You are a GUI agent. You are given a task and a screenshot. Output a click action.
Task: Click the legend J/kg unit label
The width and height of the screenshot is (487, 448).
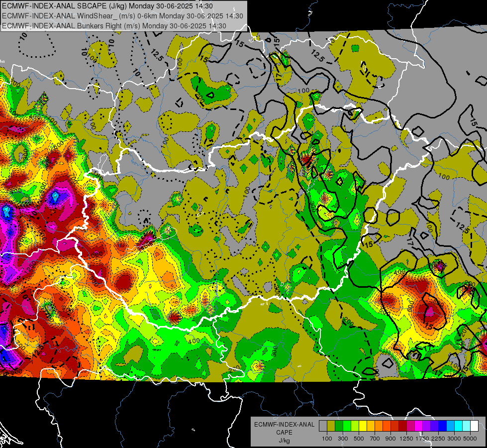point(284,441)
